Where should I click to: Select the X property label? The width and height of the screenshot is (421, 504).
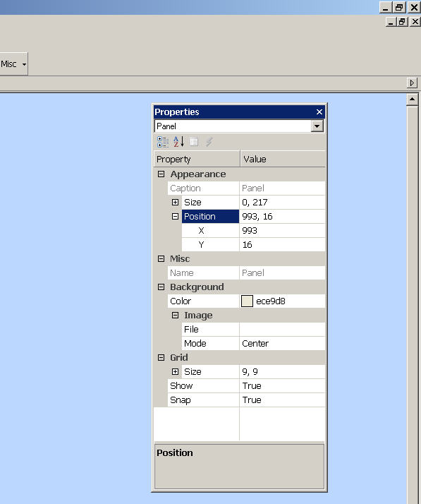(210, 230)
